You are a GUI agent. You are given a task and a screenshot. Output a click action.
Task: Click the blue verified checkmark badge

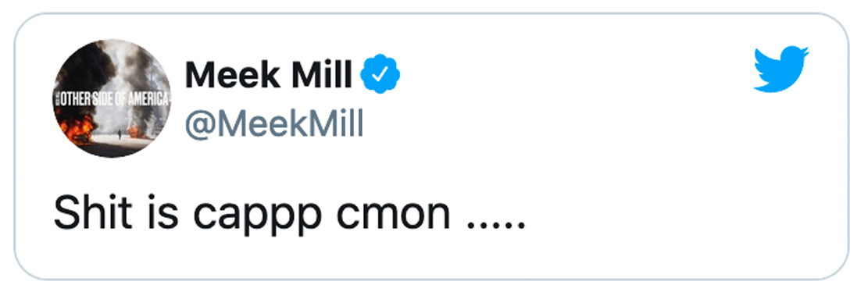click(x=380, y=74)
